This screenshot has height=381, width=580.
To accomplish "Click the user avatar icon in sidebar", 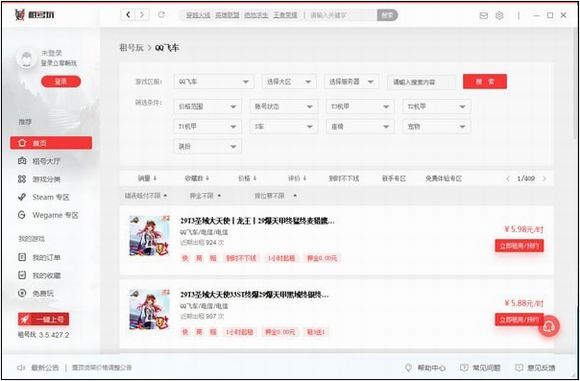I will [x=26, y=59].
